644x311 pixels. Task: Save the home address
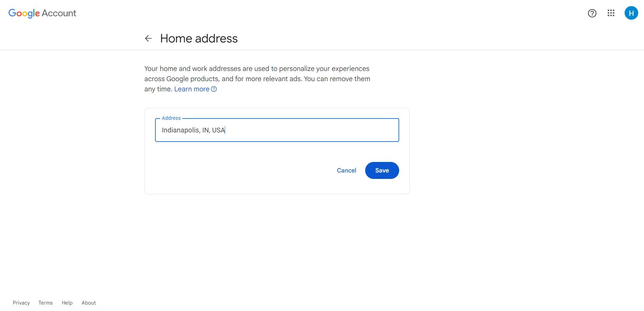382,170
